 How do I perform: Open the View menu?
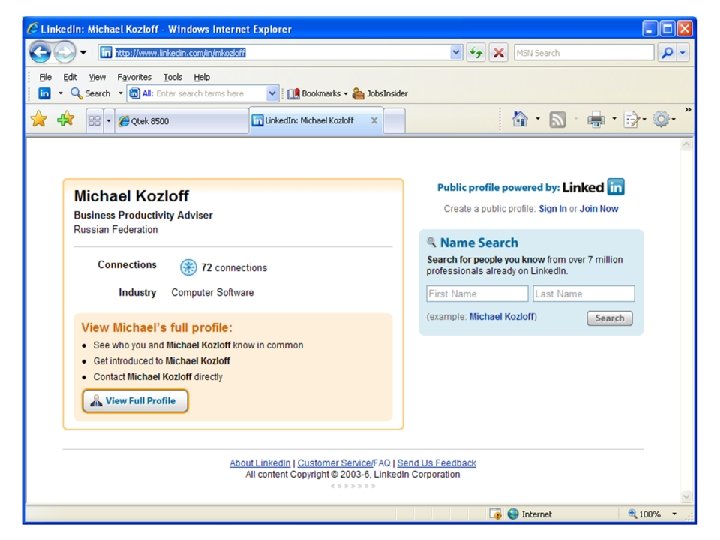[97, 77]
